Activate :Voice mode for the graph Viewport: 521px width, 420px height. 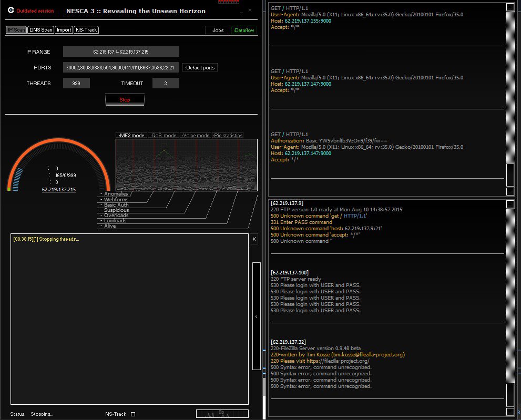click(196, 136)
